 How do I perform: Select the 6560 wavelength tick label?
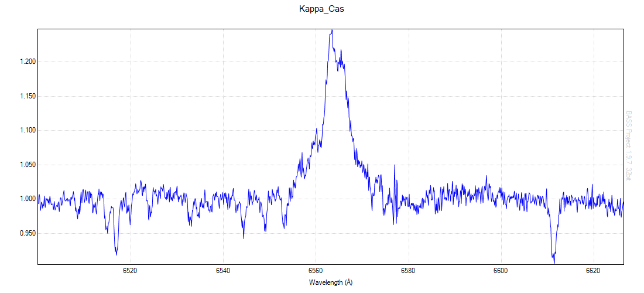[x=316, y=271]
